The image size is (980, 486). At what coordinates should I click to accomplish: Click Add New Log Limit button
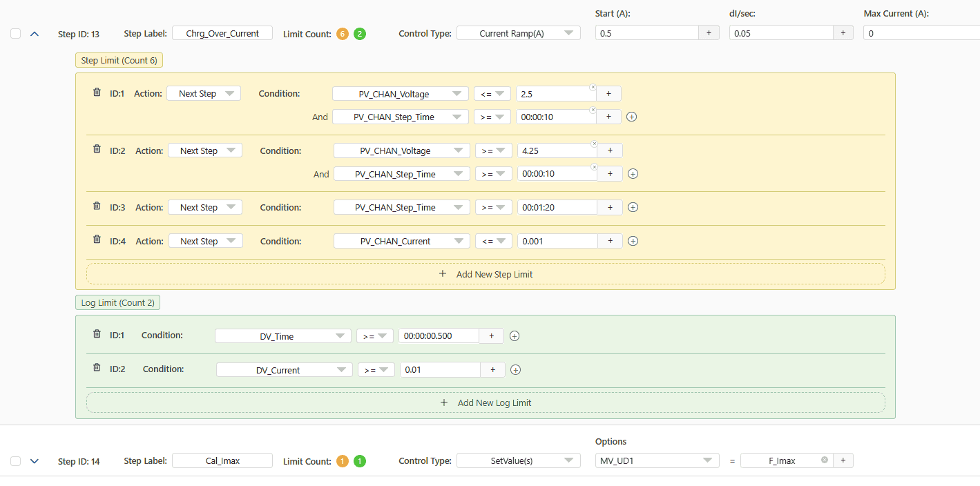(486, 402)
